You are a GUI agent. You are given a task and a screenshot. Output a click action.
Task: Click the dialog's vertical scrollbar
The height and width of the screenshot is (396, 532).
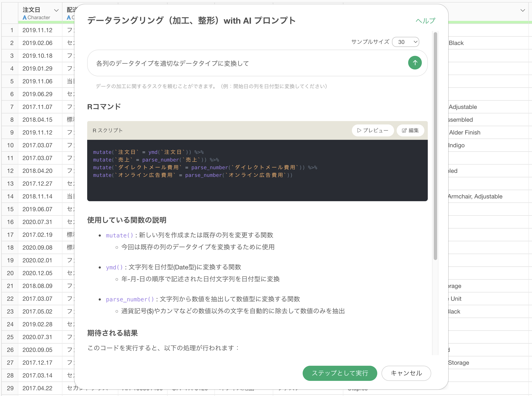click(x=435, y=146)
